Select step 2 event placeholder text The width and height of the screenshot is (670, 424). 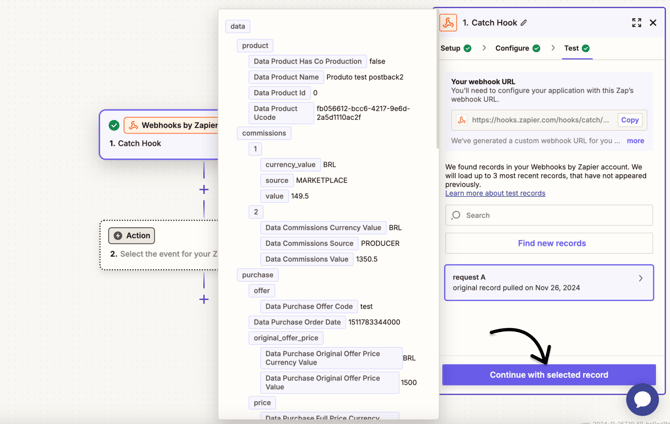tap(168, 254)
